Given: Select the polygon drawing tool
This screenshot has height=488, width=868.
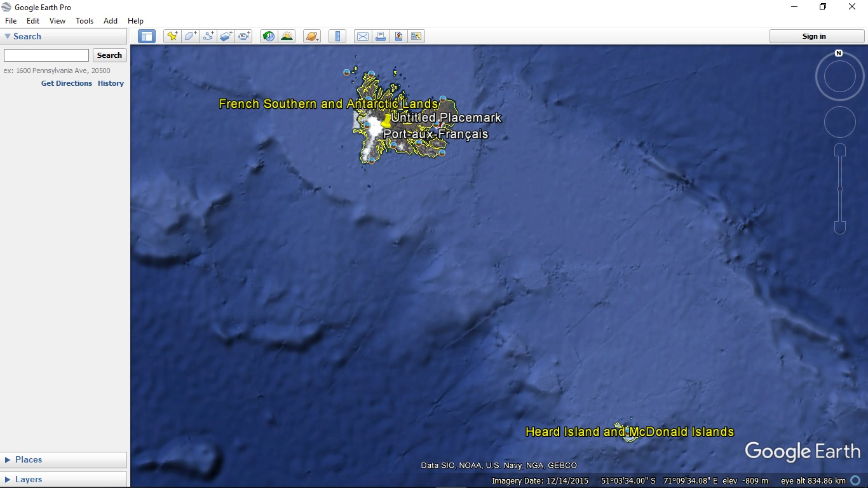Looking at the screenshot, I should (x=190, y=36).
